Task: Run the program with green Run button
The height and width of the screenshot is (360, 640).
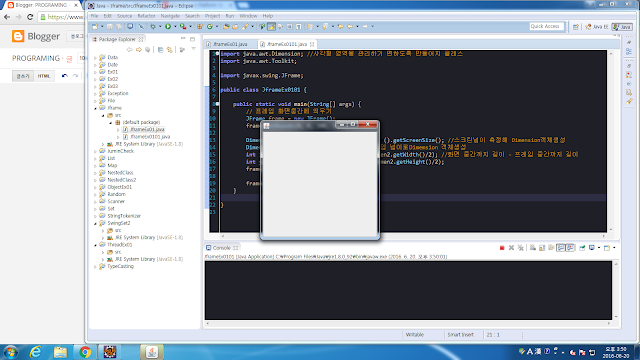Action: pyautogui.click(x=168, y=27)
